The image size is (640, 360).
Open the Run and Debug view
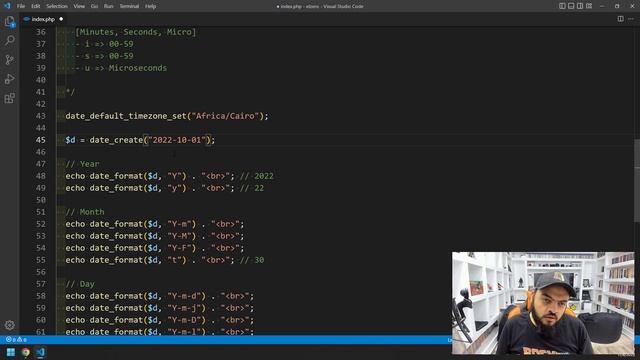click(9, 79)
